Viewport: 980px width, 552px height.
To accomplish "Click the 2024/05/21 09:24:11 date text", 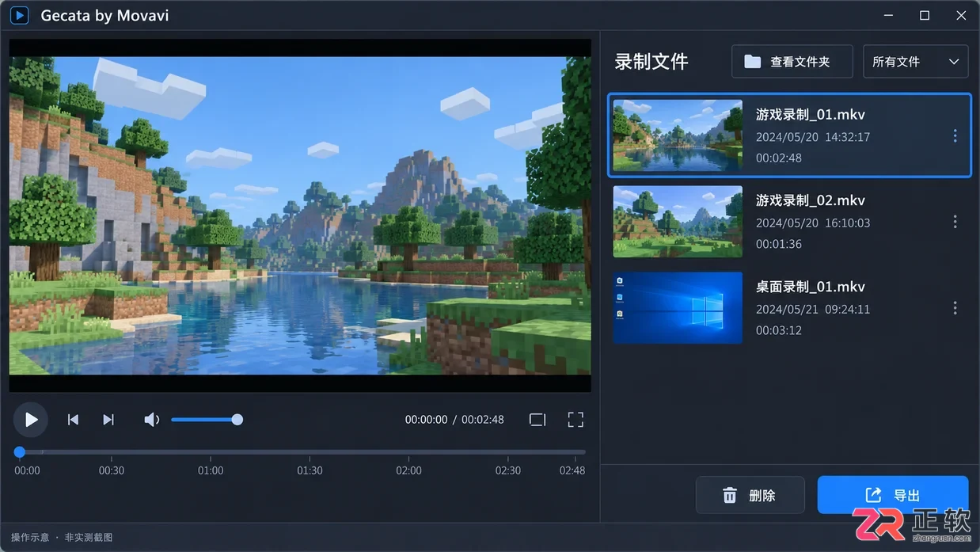I will [812, 310].
